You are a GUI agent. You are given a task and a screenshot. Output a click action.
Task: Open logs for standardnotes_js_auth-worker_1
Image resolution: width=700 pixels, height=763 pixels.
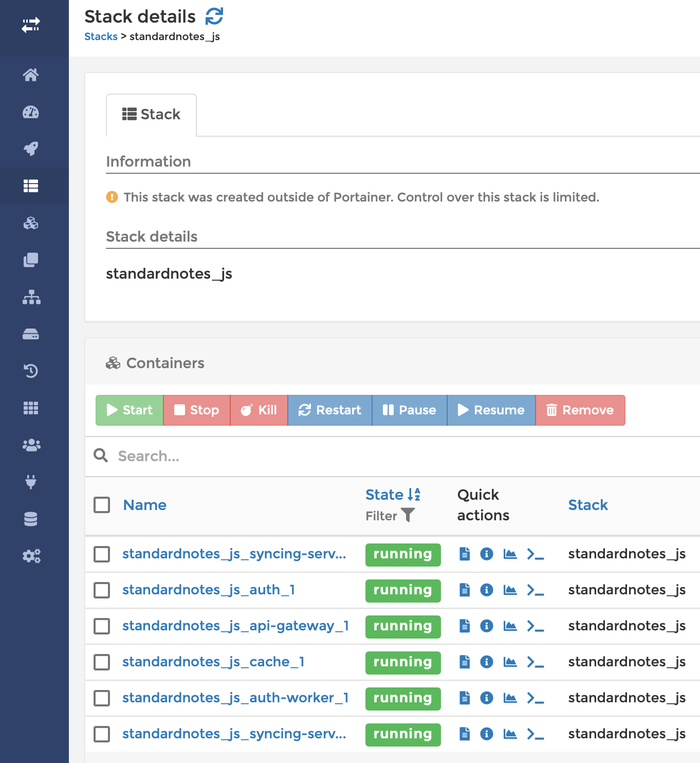(x=465, y=698)
